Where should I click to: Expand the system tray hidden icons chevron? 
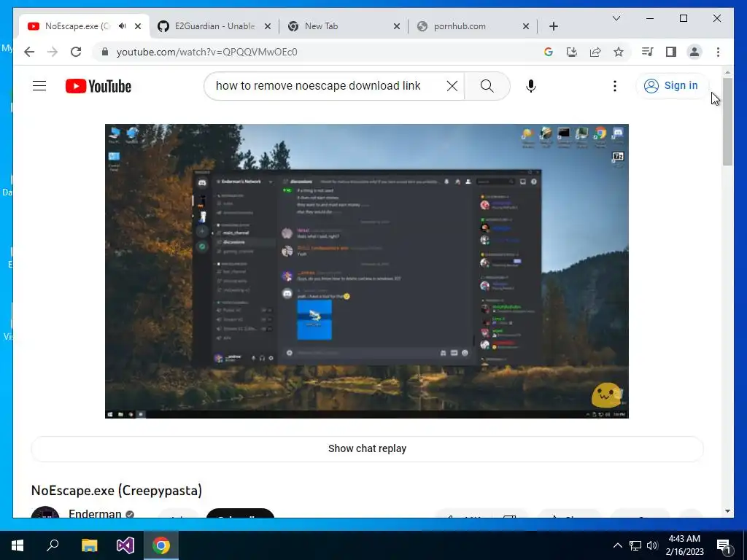pyautogui.click(x=617, y=545)
